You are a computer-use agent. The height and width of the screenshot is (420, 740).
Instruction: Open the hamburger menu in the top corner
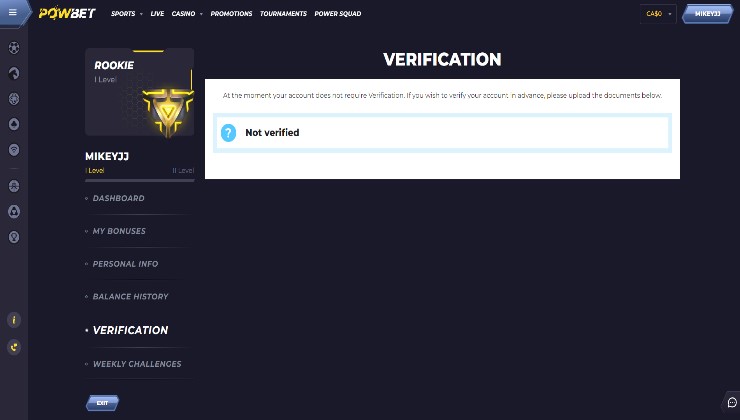(13, 12)
